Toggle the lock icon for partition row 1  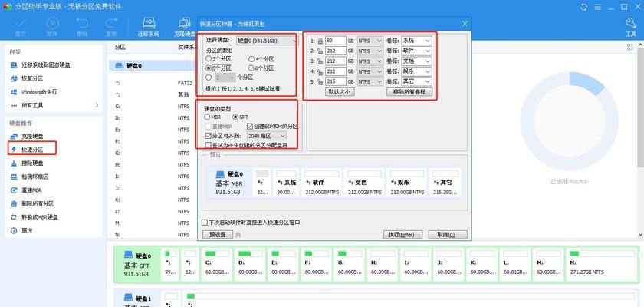(320, 41)
